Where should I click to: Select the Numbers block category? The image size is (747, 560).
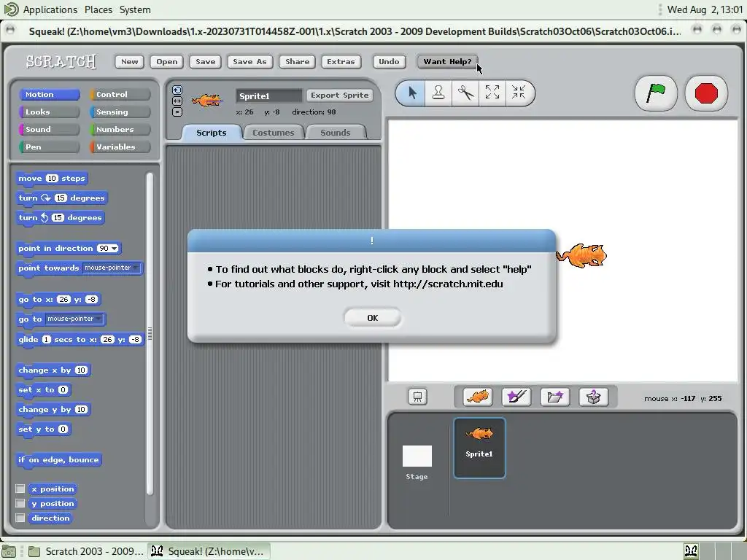(120, 129)
